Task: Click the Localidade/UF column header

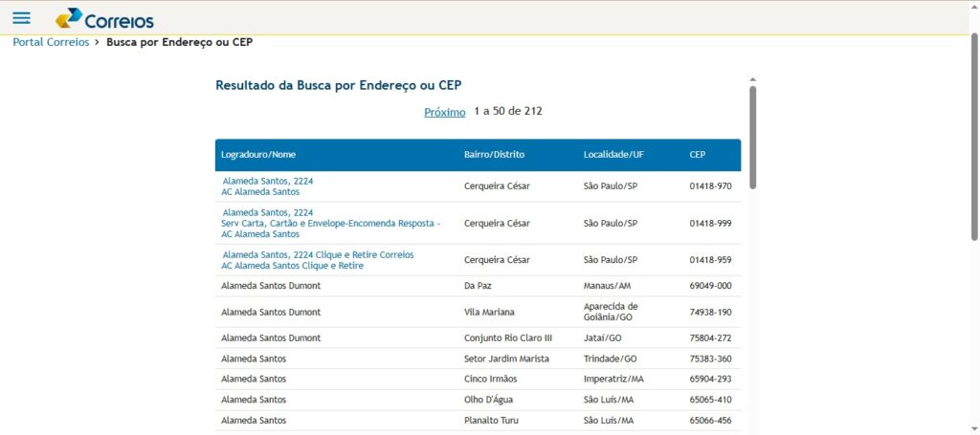Action: point(612,155)
